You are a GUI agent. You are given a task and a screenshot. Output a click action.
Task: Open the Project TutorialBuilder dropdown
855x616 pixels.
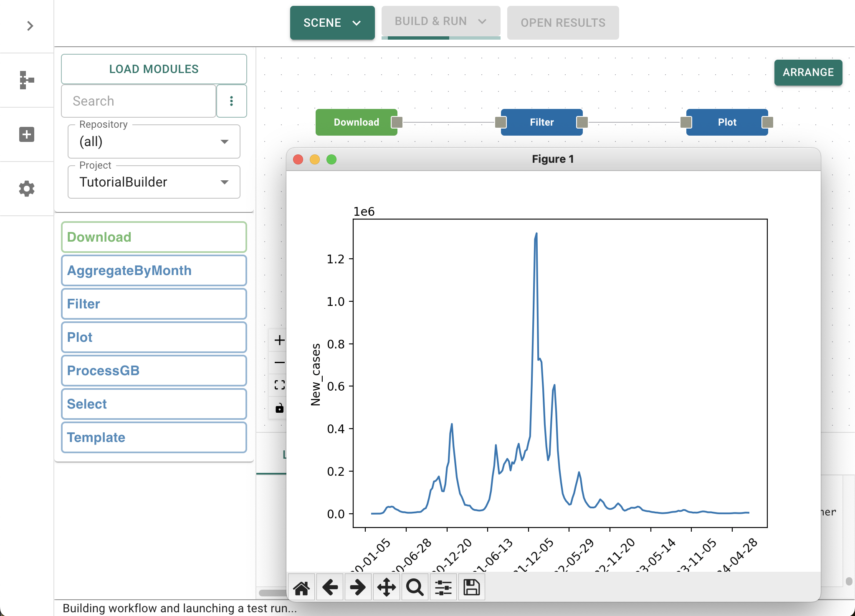pos(154,182)
